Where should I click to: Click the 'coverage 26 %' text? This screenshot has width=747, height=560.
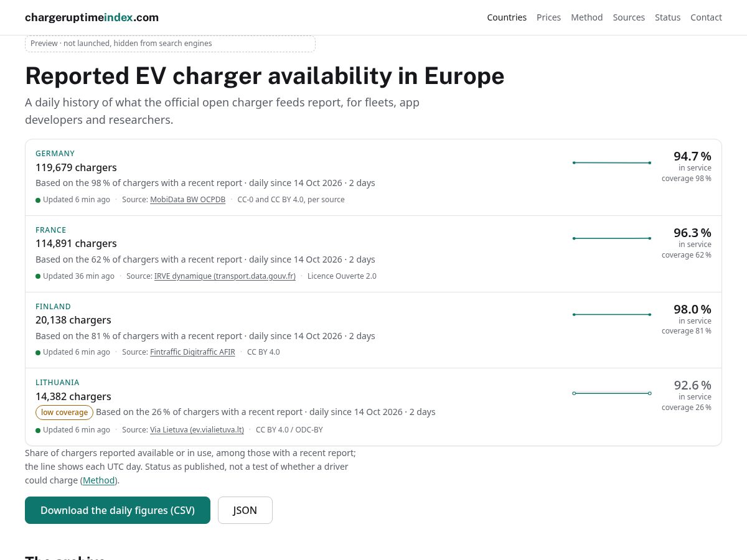[687, 408]
